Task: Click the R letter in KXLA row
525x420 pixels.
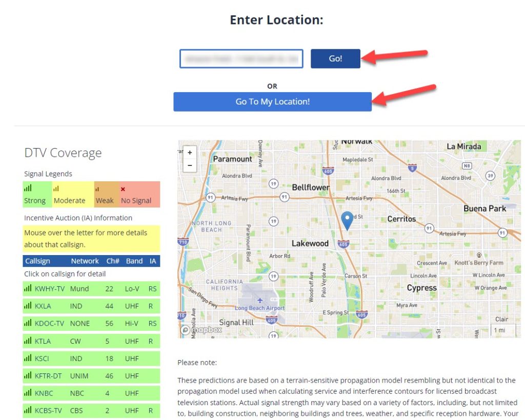Action: coord(151,306)
